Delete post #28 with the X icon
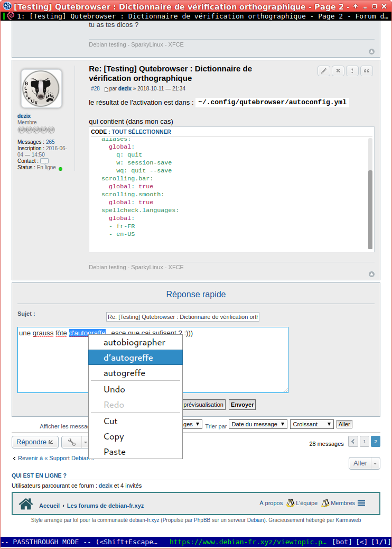392x549 pixels. [x=338, y=71]
